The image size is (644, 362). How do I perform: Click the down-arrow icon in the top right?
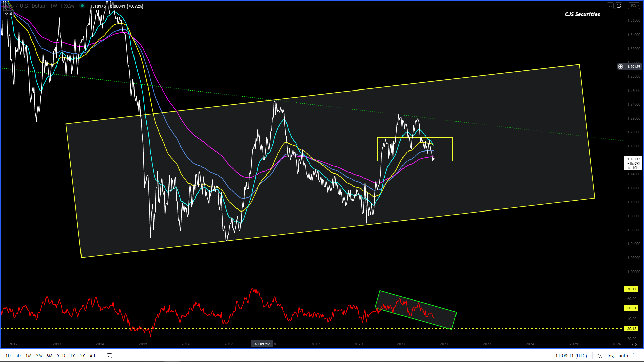pos(610,6)
